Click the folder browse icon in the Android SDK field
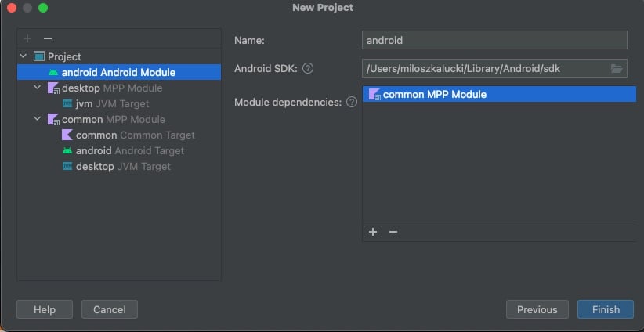 pos(617,68)
